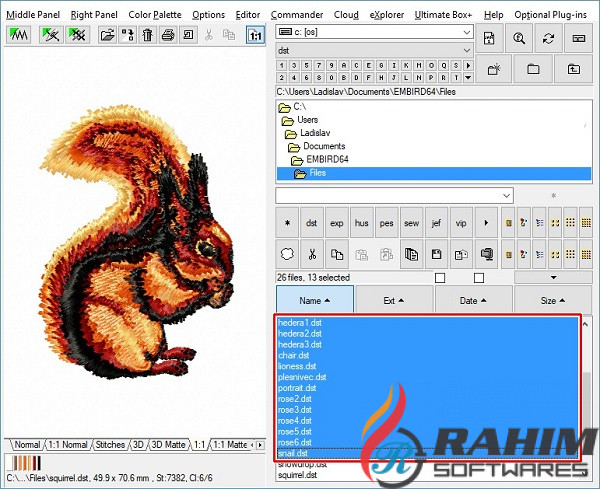
Task: Click the dark red thread color bar
Action: [35, 463]
